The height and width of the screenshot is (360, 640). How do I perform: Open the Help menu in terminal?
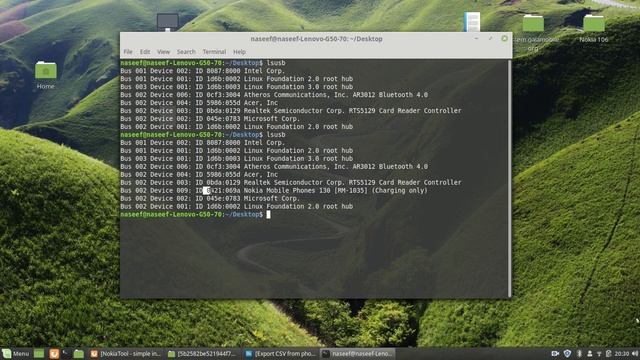pos(239,52)
